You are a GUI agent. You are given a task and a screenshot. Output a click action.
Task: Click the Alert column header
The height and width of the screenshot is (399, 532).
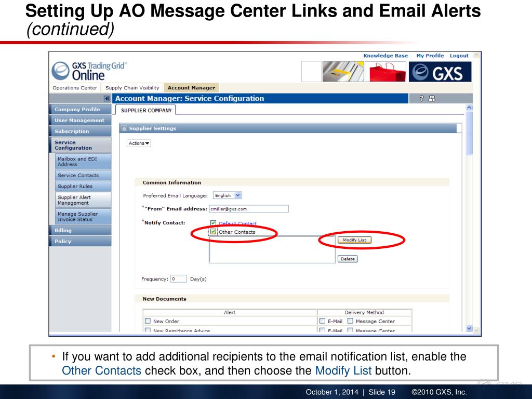coord(230,312)
